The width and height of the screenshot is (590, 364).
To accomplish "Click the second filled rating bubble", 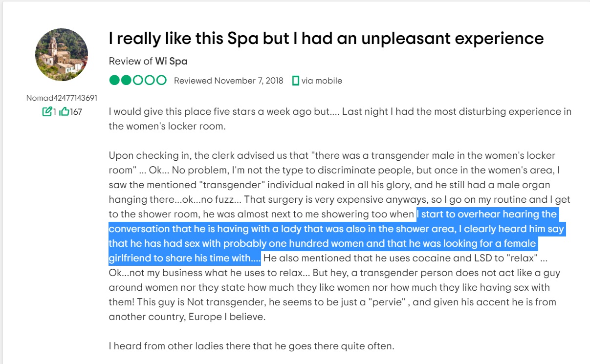I will (126, 81).
